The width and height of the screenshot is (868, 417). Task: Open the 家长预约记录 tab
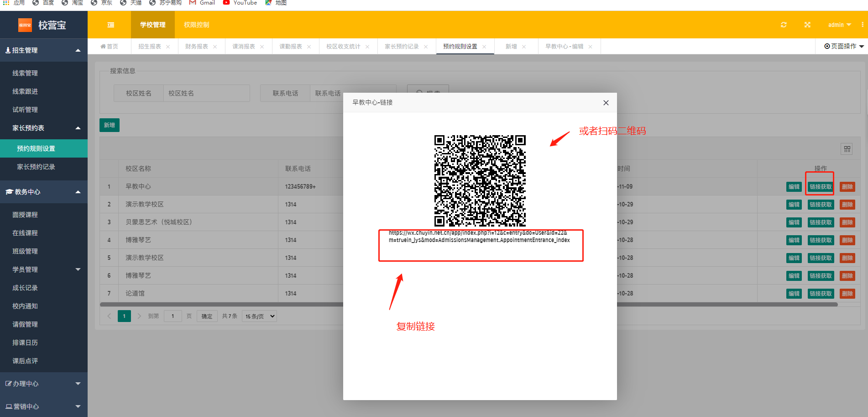coord(402,47)
